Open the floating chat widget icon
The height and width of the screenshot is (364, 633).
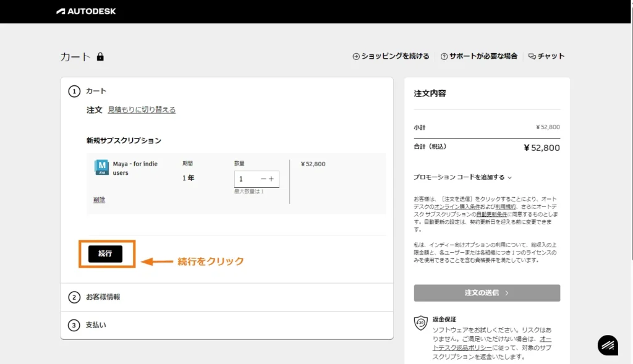(x=608, y=345)
